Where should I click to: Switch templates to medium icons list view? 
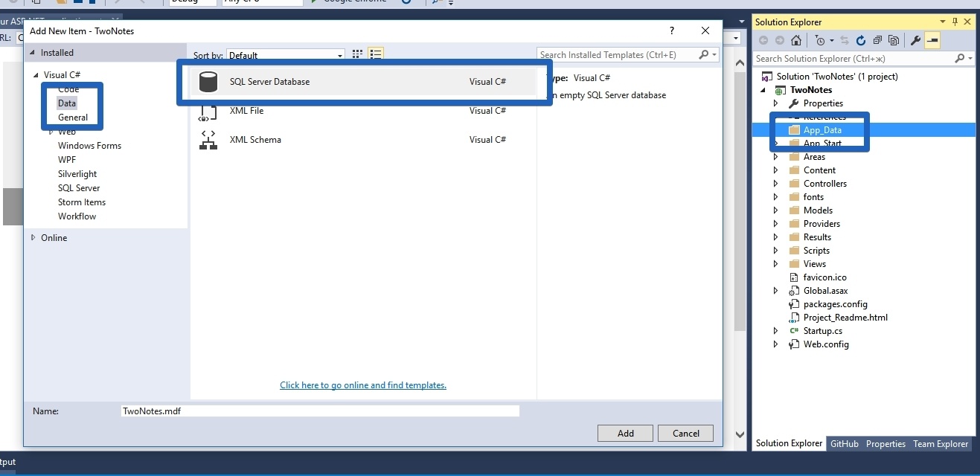pos(376,54)
